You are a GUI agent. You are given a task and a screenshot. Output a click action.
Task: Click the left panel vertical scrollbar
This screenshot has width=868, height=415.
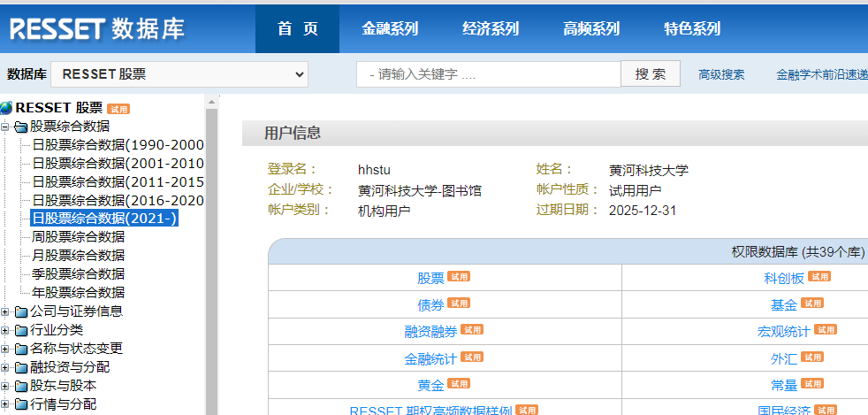tap(211, 265)
